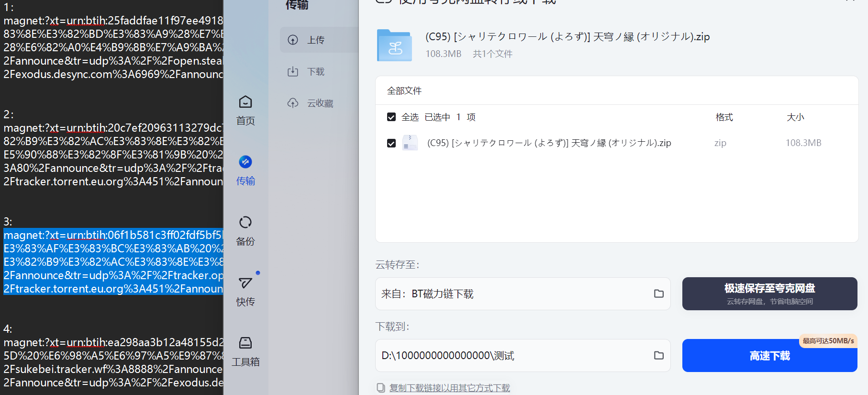Viewport: 868px width, 395px height.
Task: Click magnet link 1 text in editor
Action: click(113, 47)
